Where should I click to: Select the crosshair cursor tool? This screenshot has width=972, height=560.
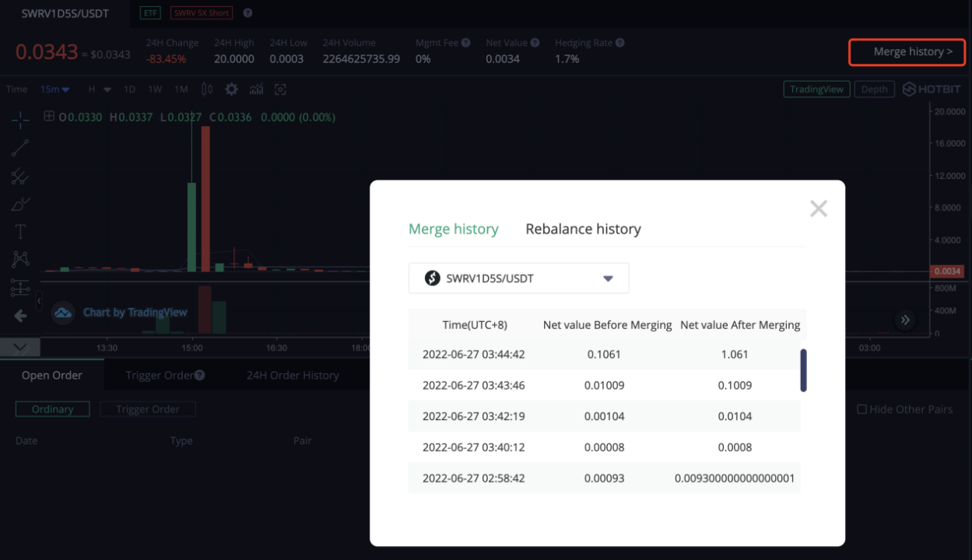click(x=20, y=119)
